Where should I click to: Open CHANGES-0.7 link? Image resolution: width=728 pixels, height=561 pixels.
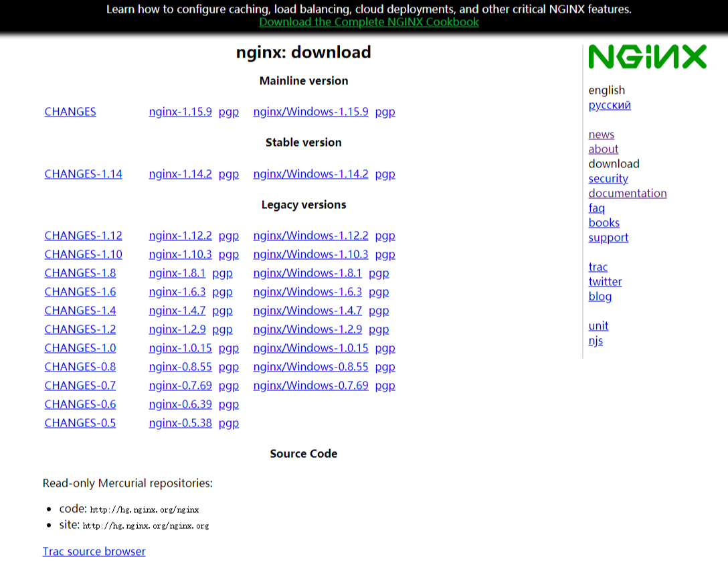click(80, 385)
